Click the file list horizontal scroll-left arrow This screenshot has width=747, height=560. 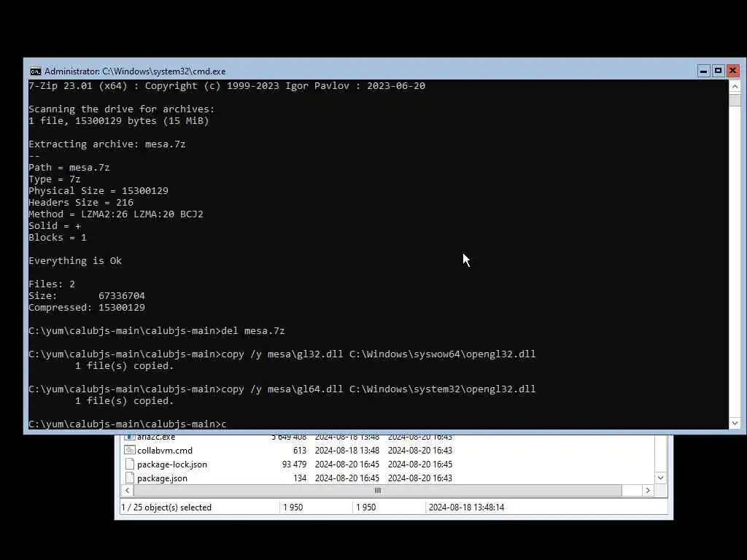pos(128,491)
